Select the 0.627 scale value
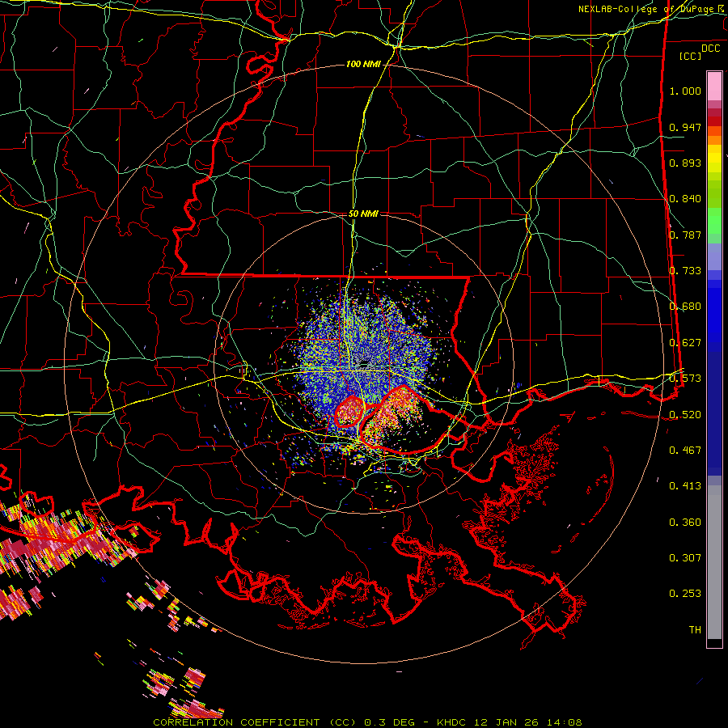The width and height of the screenshot is (728, 728). pyautogui.click(x=685, y=343)
